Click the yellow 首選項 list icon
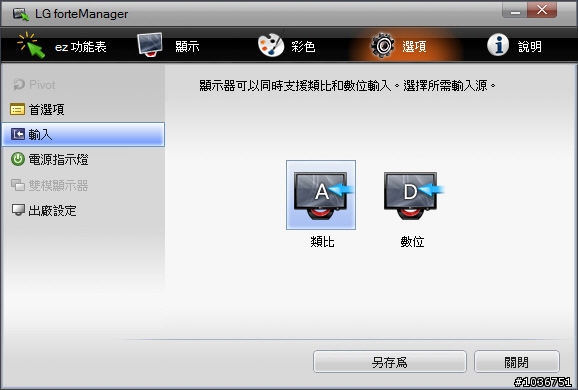The height and width of the screenshot is (390, 578). point(17,109)
